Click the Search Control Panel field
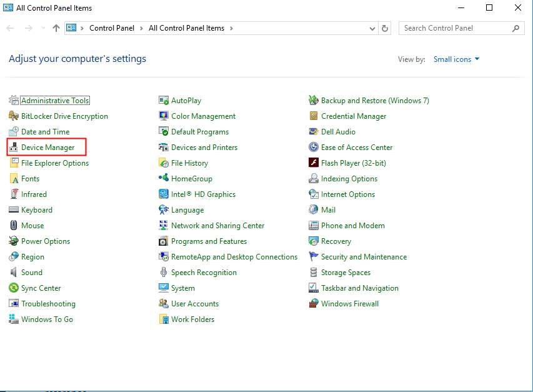533x392 pixels. click(455, 28)
